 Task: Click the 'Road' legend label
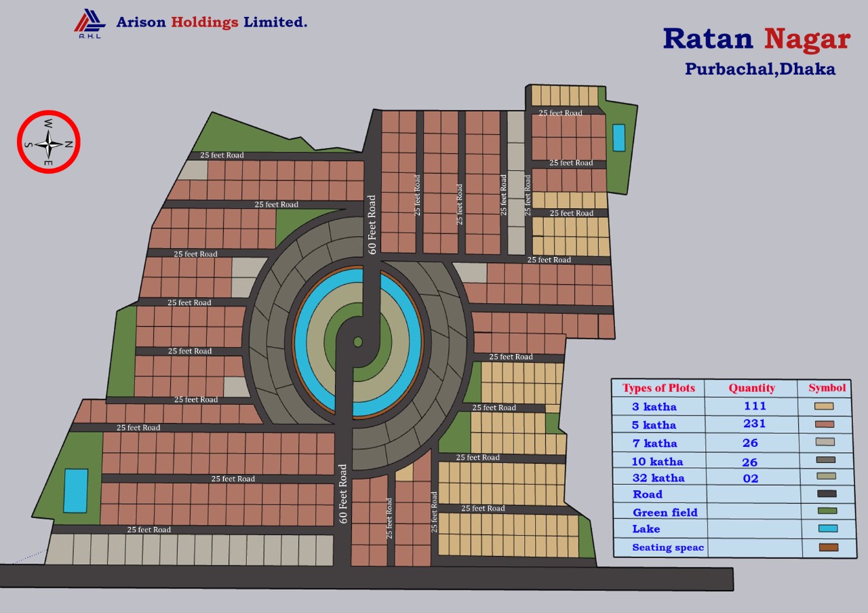coord(648,495)
